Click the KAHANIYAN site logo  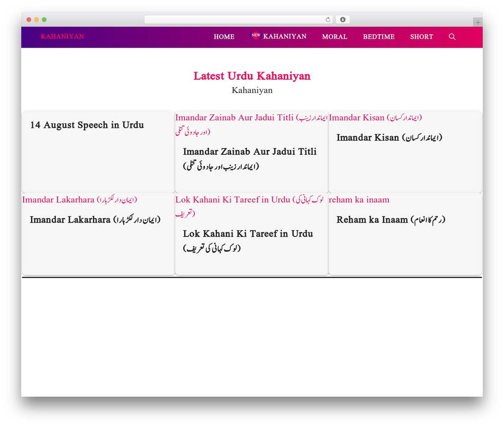click(62, 36)
